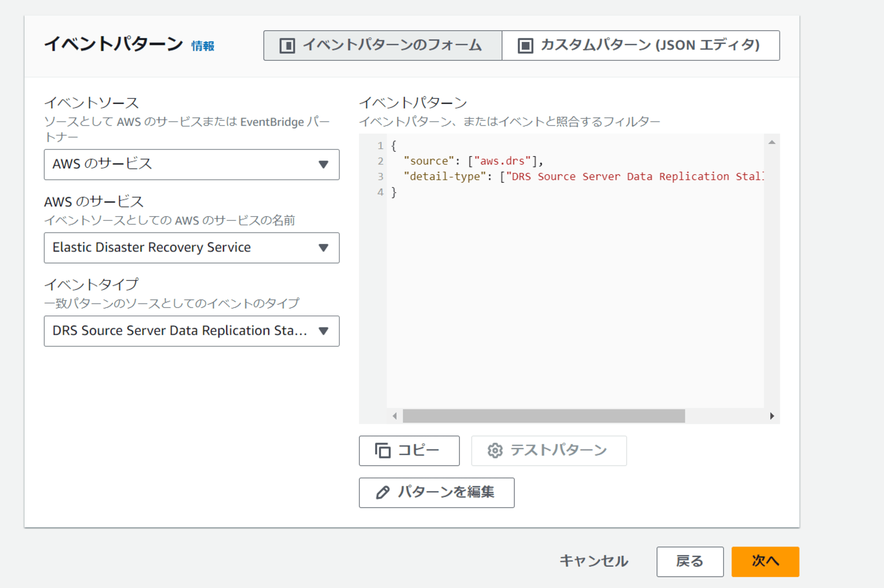
Task: Click the テストパターン button
Action: [x=549, y=451]
